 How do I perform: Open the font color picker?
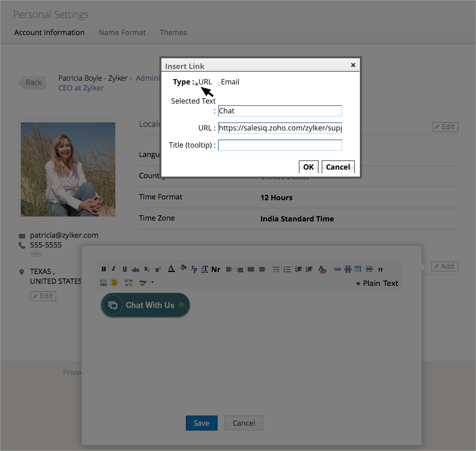pyautogui.click(x=171, y=269)
